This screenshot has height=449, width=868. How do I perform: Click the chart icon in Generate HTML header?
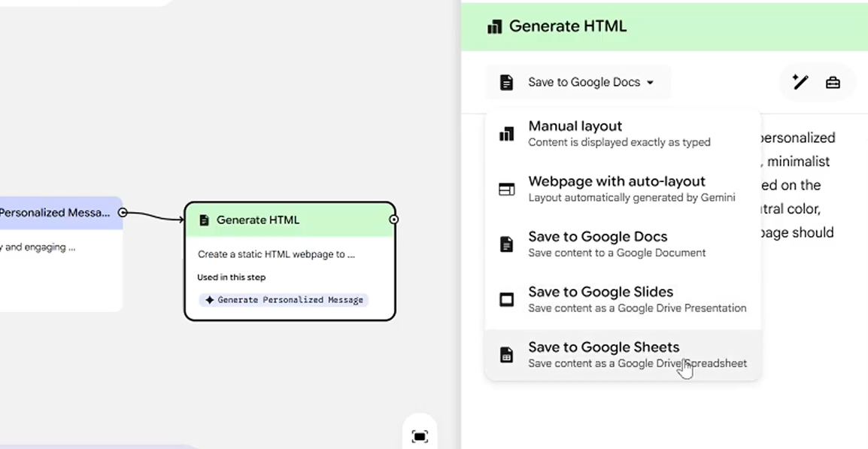(494, 26)
